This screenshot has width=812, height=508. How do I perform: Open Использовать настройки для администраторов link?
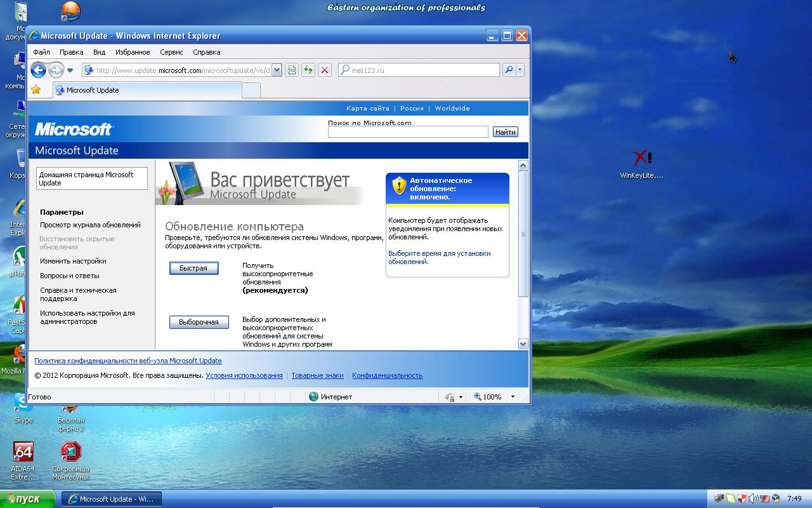[x=88, y=317]
